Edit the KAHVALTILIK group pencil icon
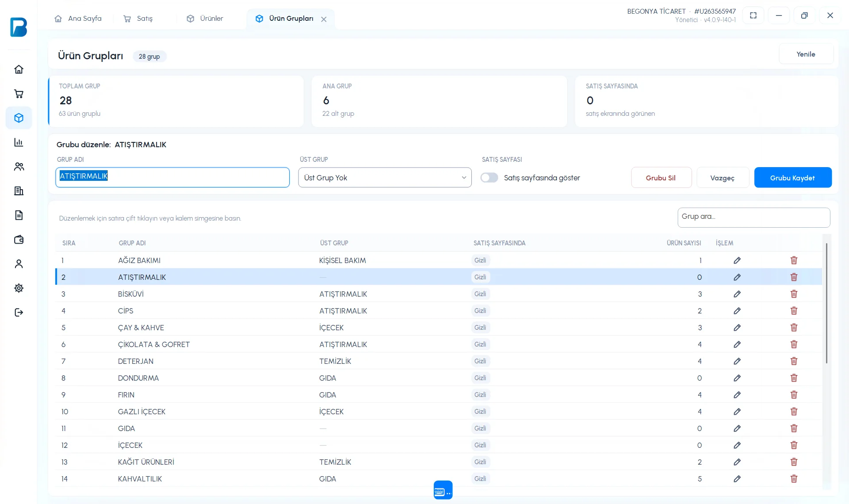849x504 pixels. pos(737,479)
